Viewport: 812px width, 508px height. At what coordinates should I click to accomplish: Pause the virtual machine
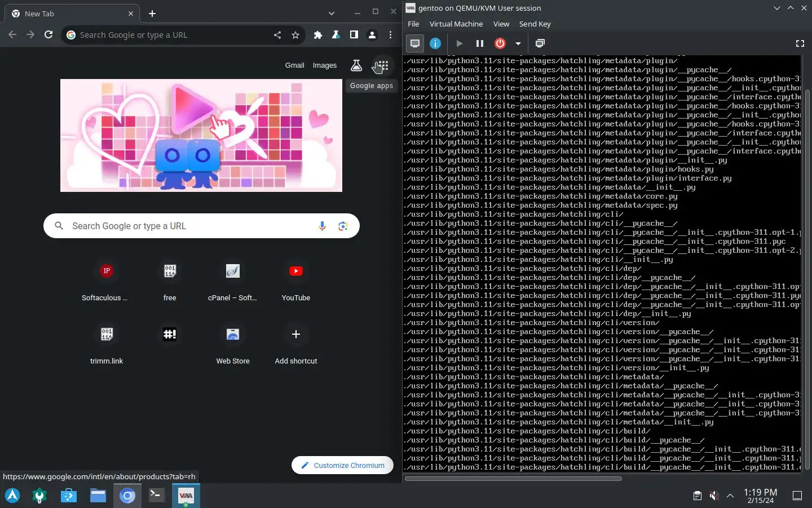pos(480,43)
